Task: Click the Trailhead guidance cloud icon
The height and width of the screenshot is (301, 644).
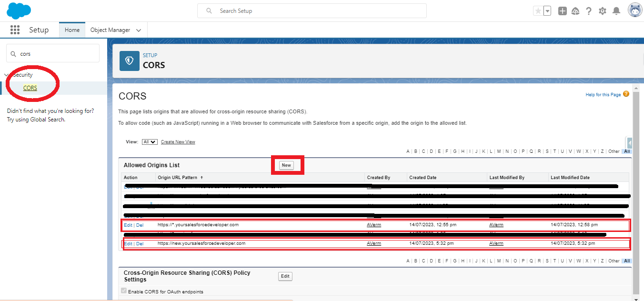Action: tap(575, 11)
